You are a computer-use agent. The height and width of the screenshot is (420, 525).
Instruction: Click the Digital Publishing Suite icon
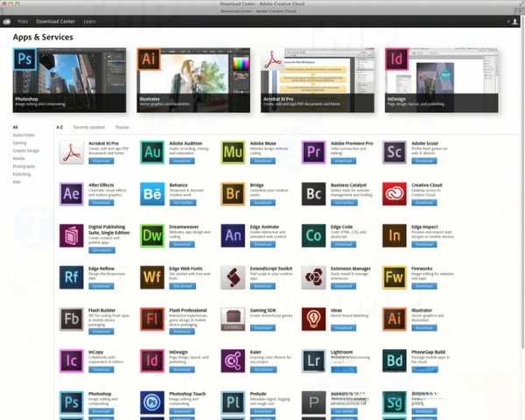(x=72, y=235)
